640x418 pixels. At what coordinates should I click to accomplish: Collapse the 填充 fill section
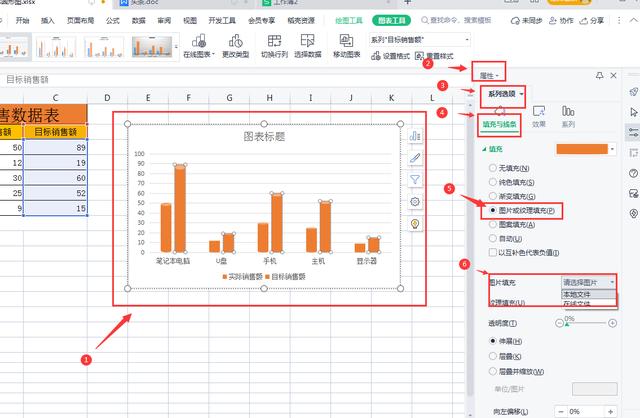pyautogui.click(x=492, y=149)
